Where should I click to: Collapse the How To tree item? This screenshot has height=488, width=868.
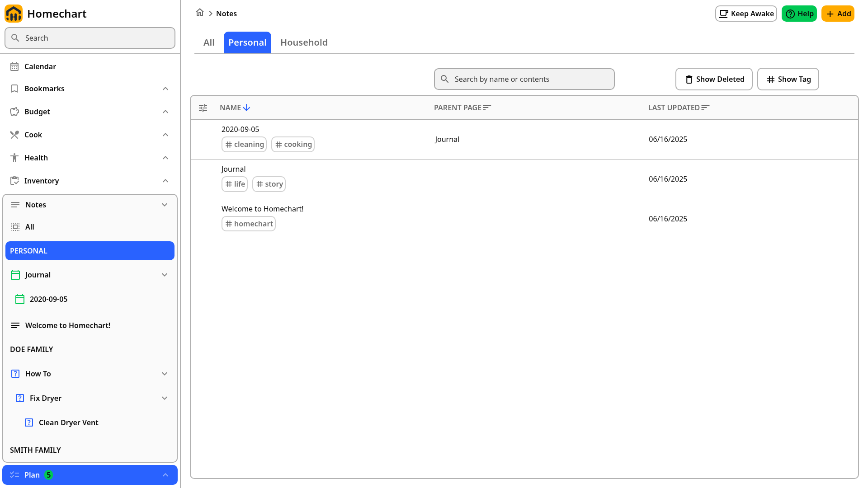point(165,374)
